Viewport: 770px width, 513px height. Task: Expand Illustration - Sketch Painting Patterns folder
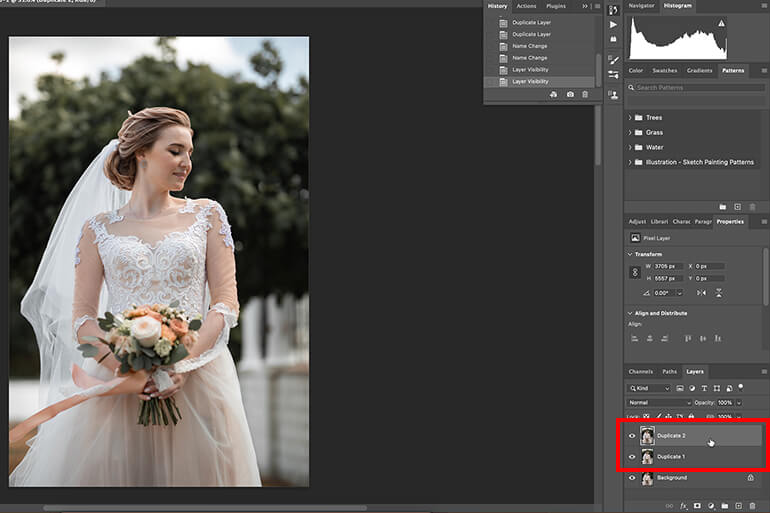click(x=630, y=162)
